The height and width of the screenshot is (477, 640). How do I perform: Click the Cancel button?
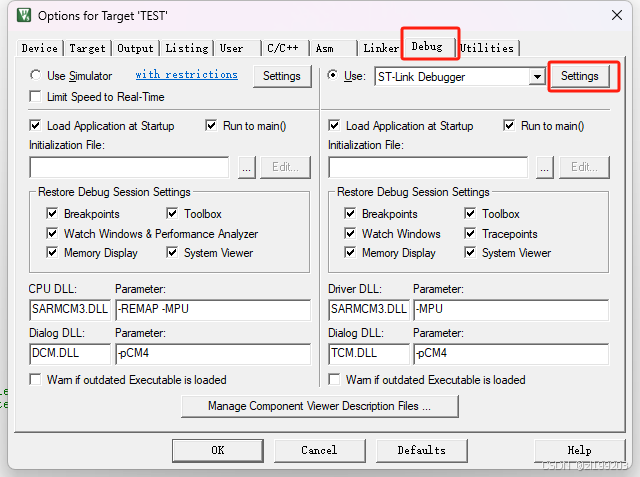tap(319, 450)
